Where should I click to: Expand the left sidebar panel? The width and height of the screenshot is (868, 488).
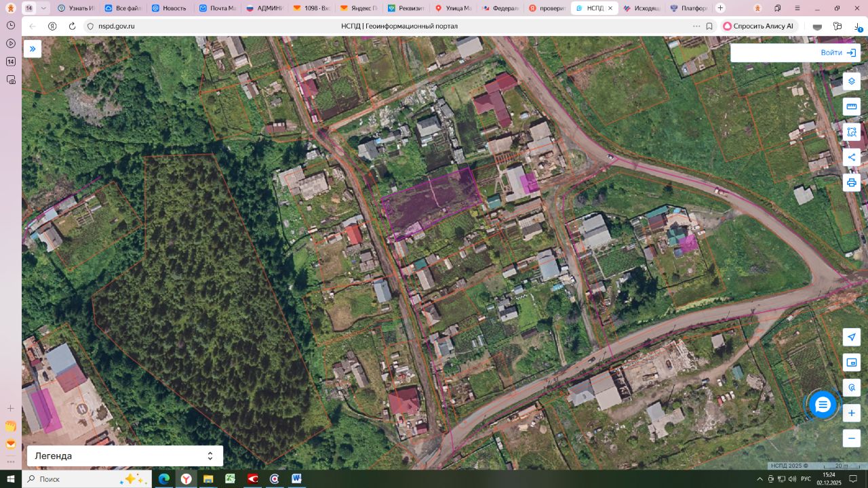pos(33,49)
